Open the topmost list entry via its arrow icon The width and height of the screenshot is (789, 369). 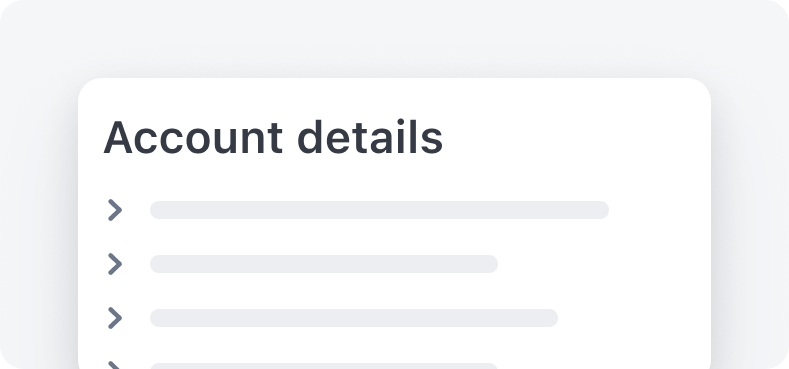115,210
